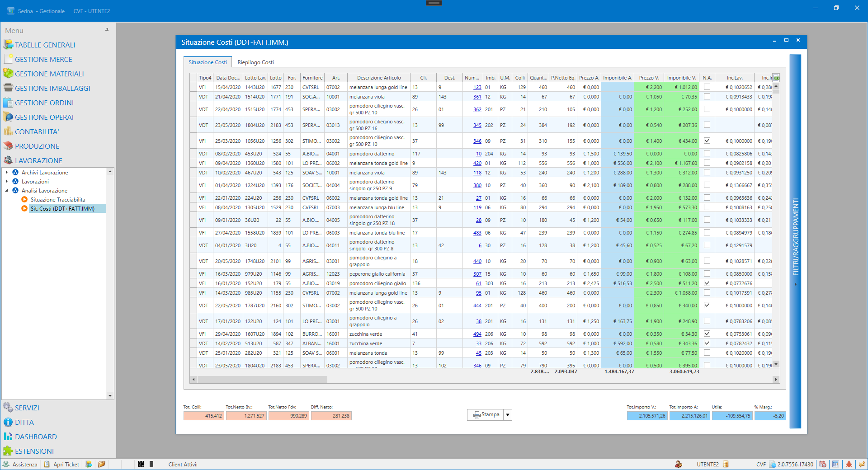Uncheck N.A. checkbox for lotto 513U20 row
Screen dimensions: 868x470
tap(707, 343)
